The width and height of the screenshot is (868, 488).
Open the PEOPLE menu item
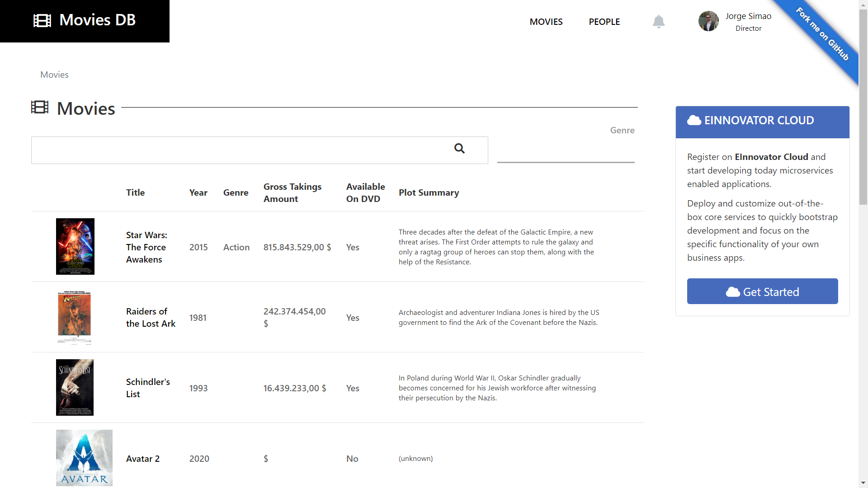604,22
